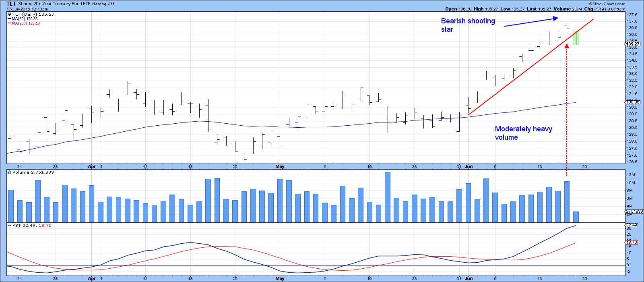
Task: Click the volume bars icon beside Volume label
Action: click(9, 172)
